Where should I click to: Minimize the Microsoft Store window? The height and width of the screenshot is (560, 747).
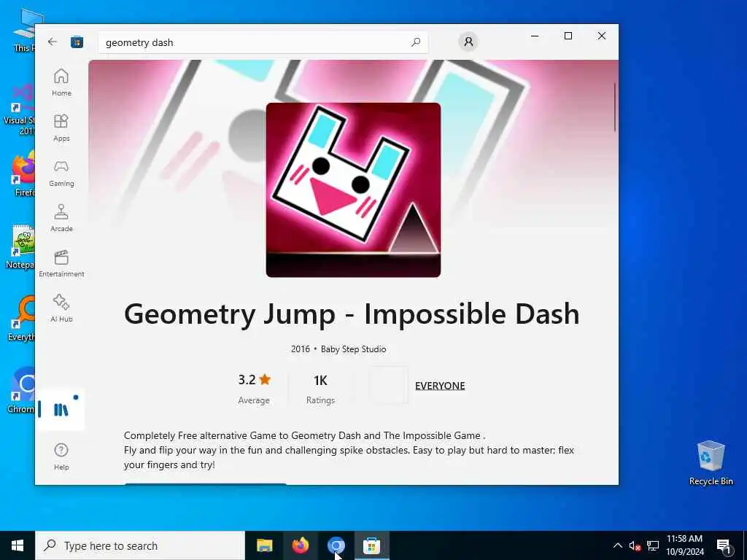(535, 36)
